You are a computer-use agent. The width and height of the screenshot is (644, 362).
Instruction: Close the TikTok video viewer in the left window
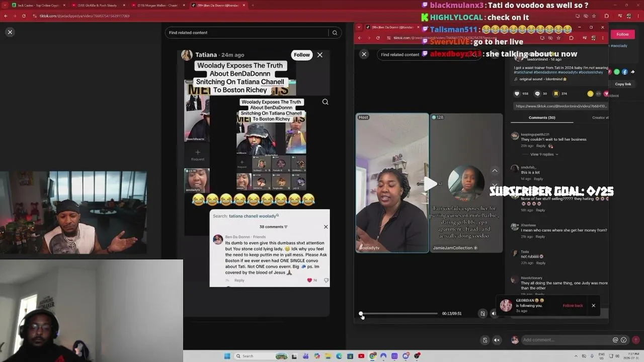10,32
